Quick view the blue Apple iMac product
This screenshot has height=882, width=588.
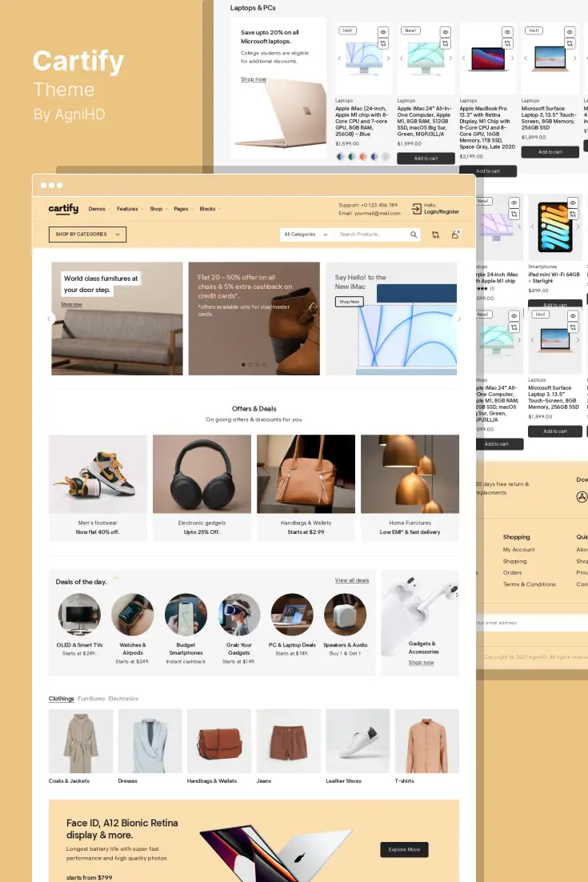383,32
